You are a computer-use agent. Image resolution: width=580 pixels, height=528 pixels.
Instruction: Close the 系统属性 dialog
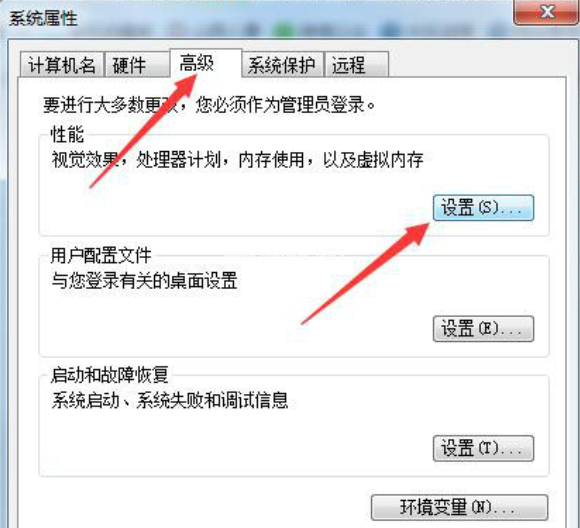(546, 12)
